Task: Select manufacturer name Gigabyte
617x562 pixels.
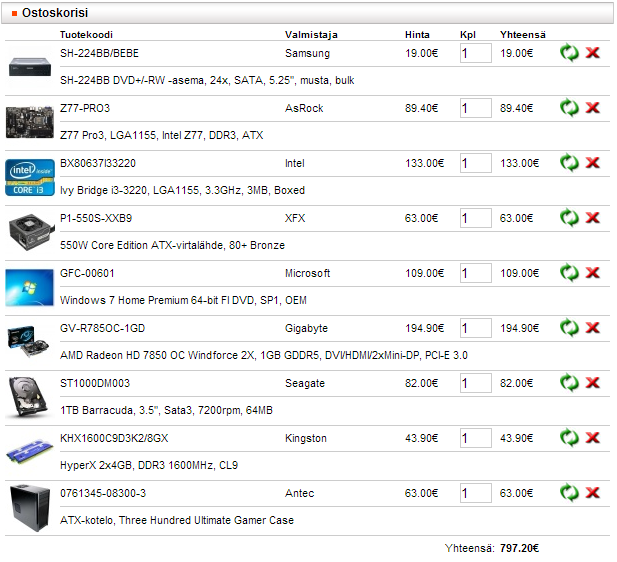Action: 306,328
